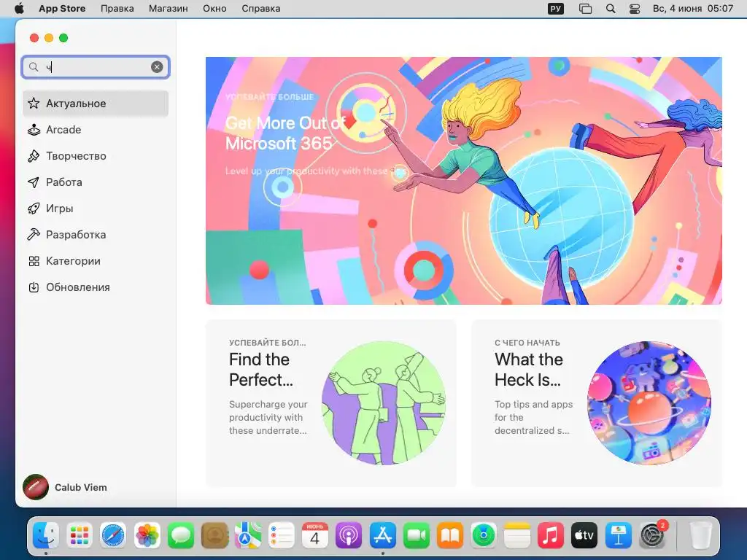This screenshot has width=747, height=560.
Task: Click the App Store icon in the Dock
Action: click(382, 536)
